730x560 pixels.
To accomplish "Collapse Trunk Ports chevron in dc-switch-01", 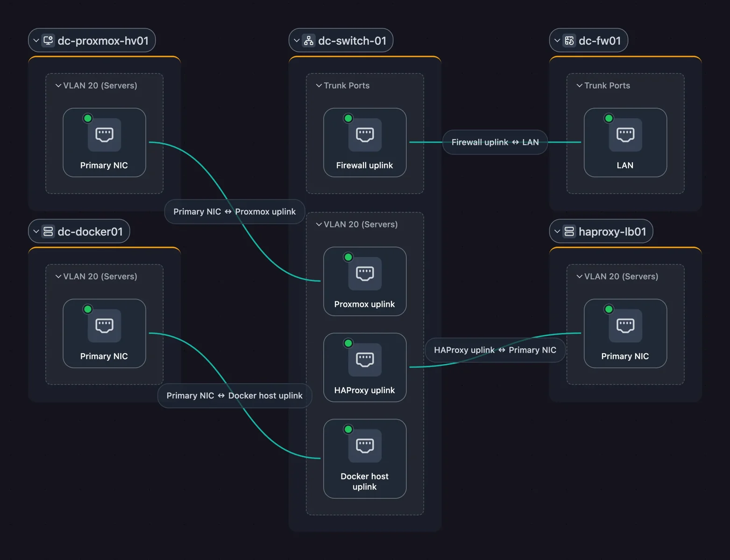I will click(x=319, y=85).
